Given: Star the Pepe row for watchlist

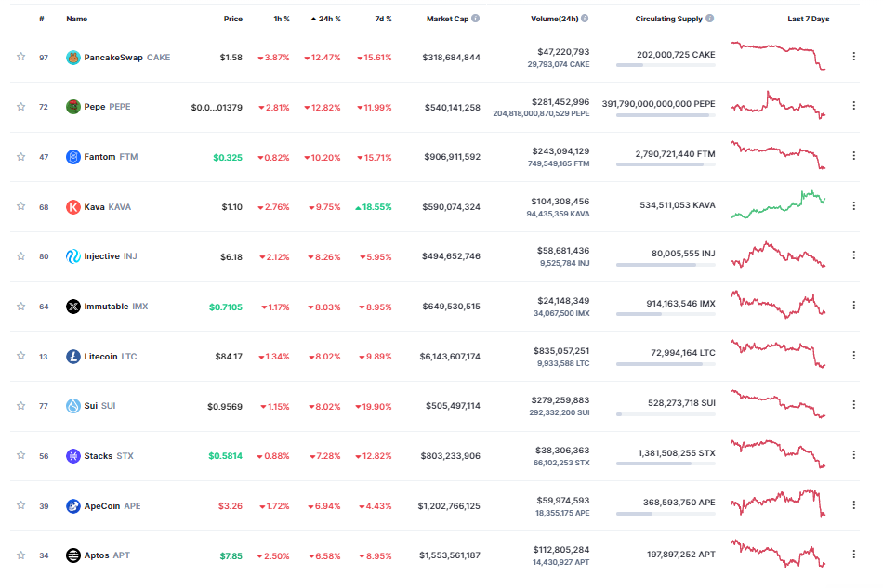Looking at the screenshot, I should pyautogui.click(x=20, y=107).
